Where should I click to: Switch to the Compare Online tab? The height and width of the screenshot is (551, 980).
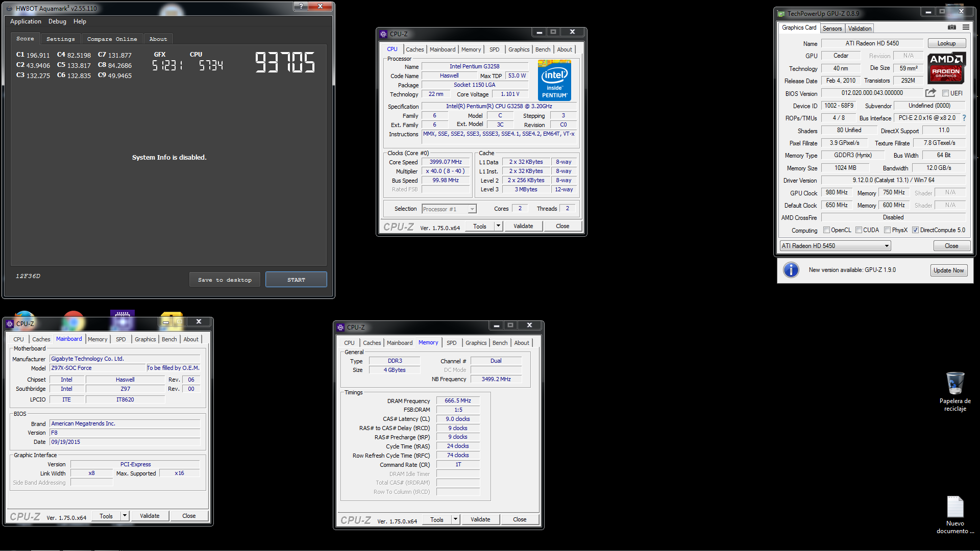pos(112,39)
